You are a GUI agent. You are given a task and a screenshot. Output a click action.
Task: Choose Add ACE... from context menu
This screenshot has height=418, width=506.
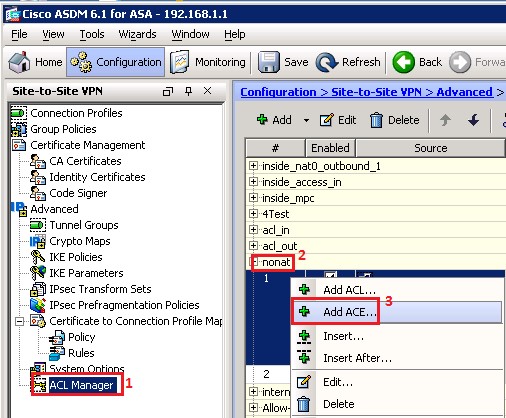pyautogui.click(x=397, y=312)
